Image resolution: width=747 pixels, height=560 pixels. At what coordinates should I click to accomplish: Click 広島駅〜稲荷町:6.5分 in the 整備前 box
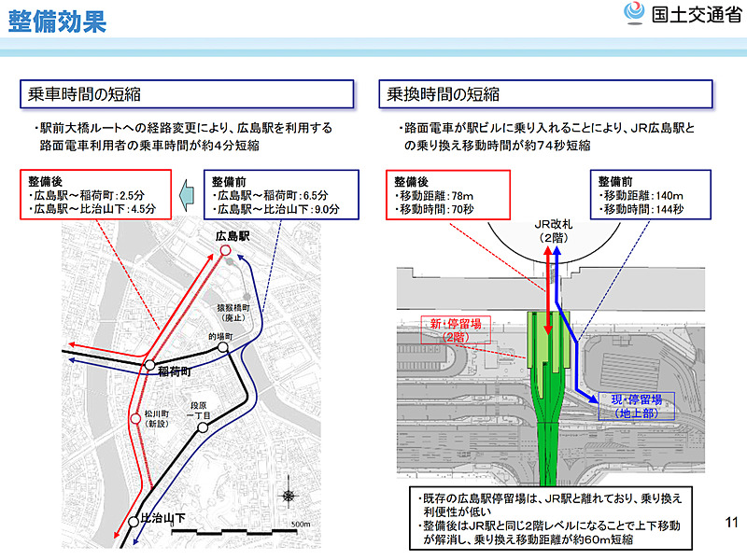tap(270, 195)
